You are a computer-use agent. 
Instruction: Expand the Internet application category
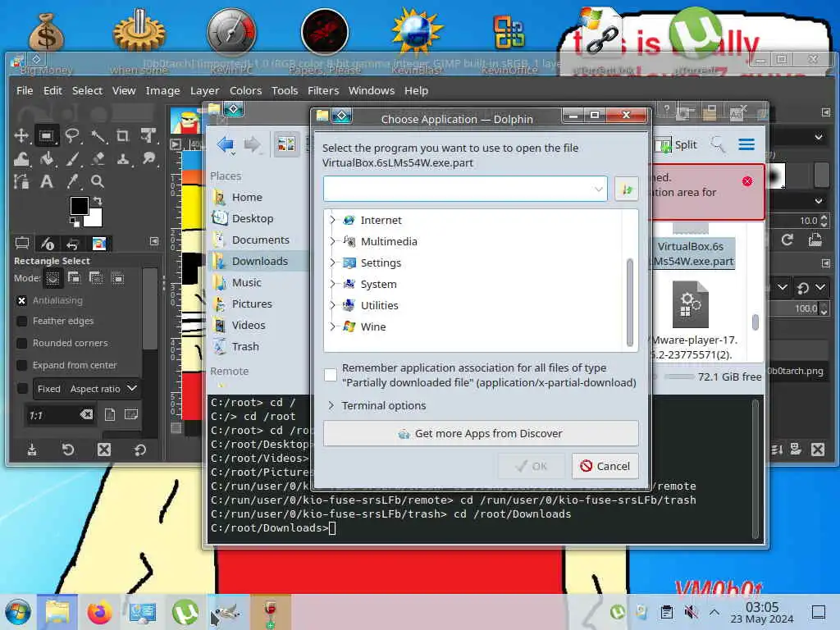(332, 220)
